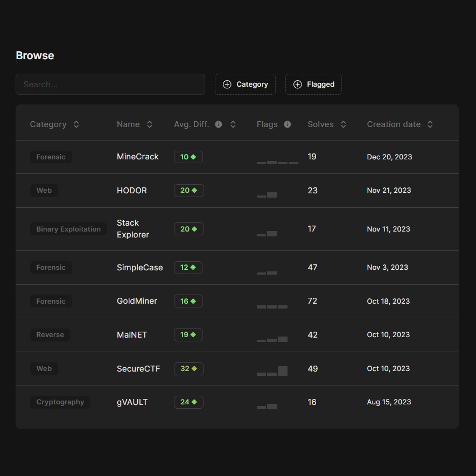The height and width of the screenshot is (476, 476).
Task: Open the Category filter dropdown
Action: click(245, 85)
